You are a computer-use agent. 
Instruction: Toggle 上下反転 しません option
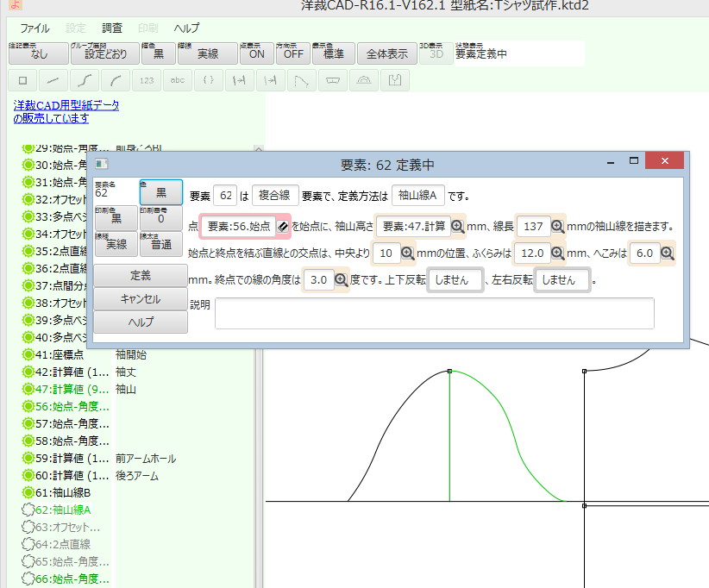[455, 280]
